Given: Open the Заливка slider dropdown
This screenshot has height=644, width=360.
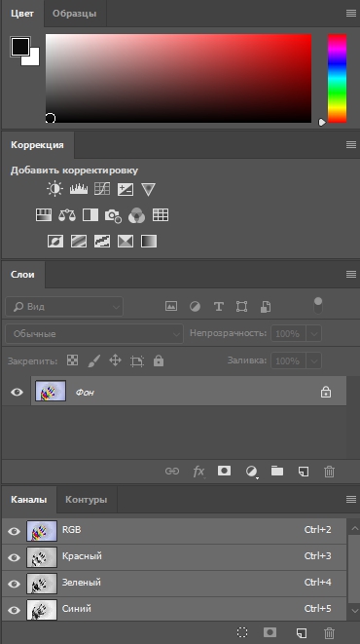Looking at the screenshot, I should point(313,361).
